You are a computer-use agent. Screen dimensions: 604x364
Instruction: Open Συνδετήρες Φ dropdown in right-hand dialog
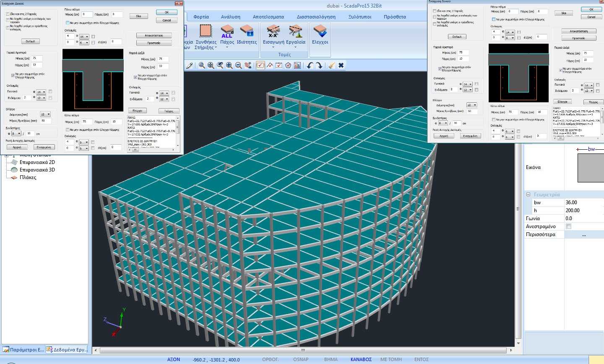coord(443,123)
